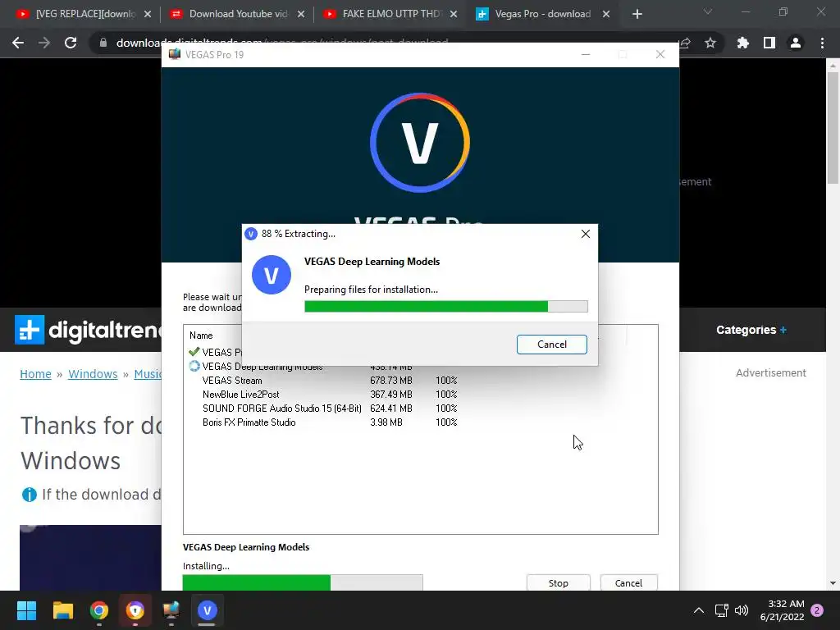Click the spinning status icon for Deep Learning Models
This screenshot has height=630, width=840.
click(194, 366)
